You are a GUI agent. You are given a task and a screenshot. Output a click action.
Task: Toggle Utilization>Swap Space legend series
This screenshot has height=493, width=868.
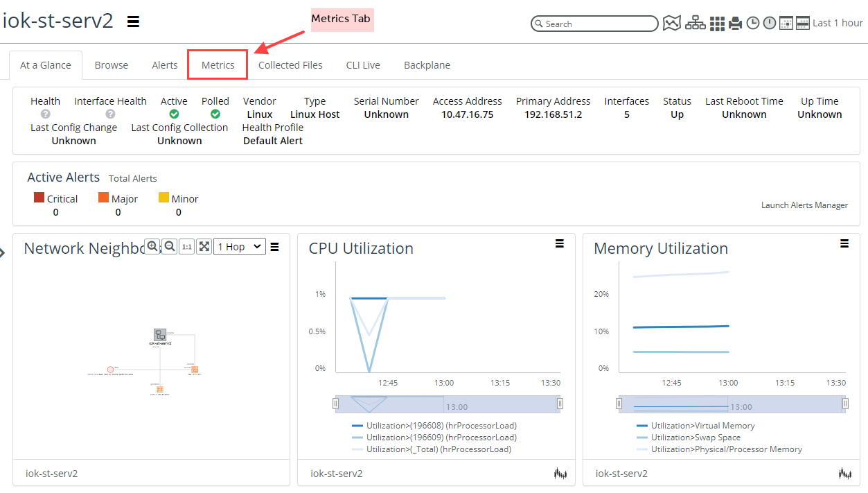pyautogui.click(x=696, y=438)
